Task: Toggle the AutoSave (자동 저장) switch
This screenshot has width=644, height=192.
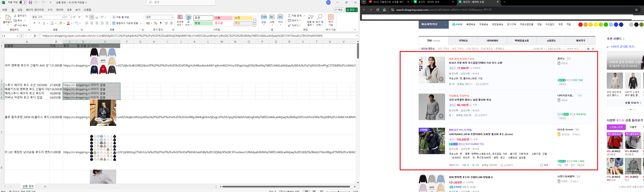Action: [x=23, y=2]
